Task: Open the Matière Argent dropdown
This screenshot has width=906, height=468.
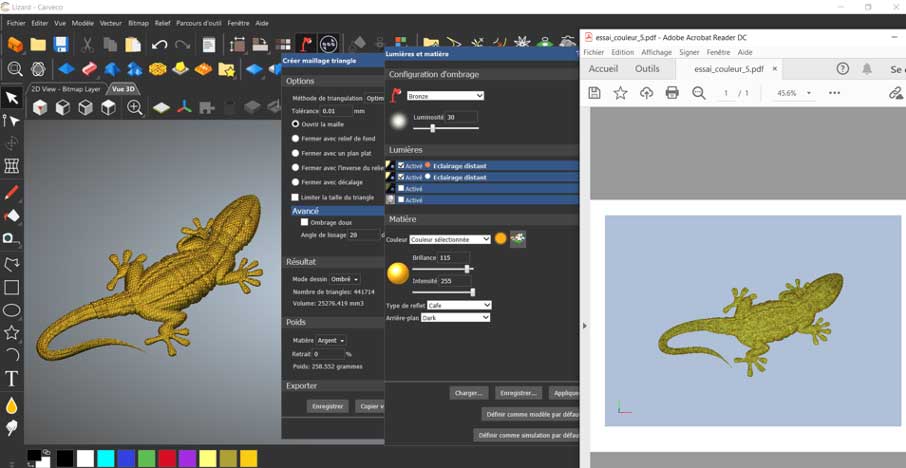Action: point(331,340)
